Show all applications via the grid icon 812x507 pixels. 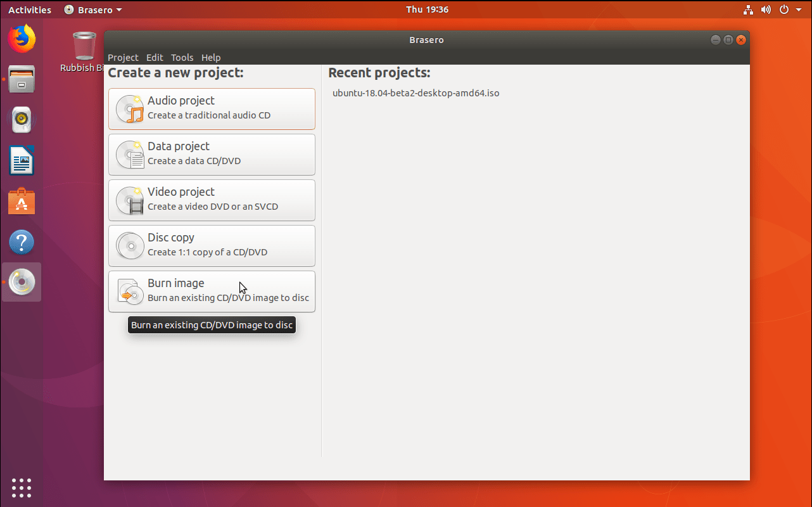[22, 487]
